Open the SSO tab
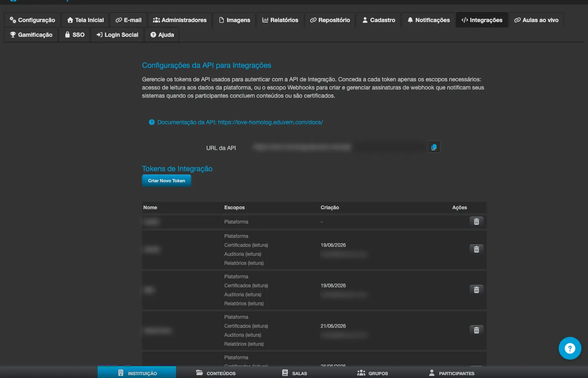588x378 pixels. (75, 35)
